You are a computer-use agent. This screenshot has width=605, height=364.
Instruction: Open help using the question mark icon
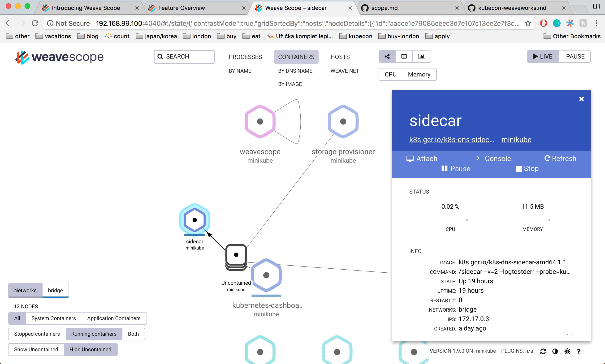(x=579, y=351)
